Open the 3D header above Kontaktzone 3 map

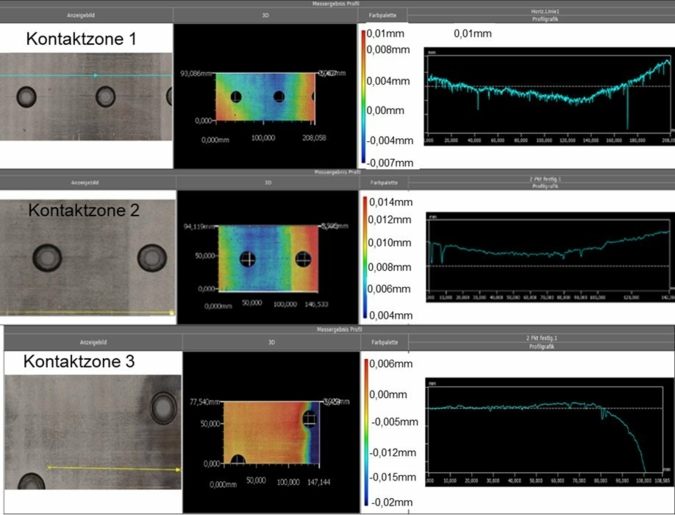click(270, 342)
